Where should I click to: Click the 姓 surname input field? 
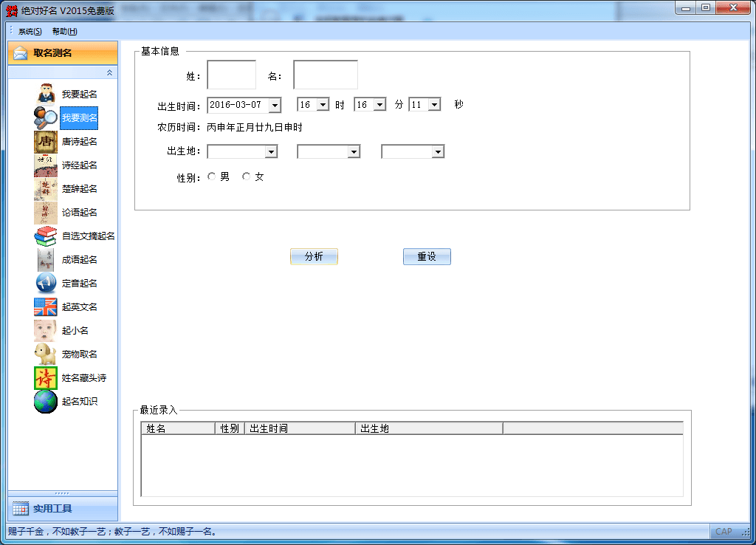pos(231,75)
